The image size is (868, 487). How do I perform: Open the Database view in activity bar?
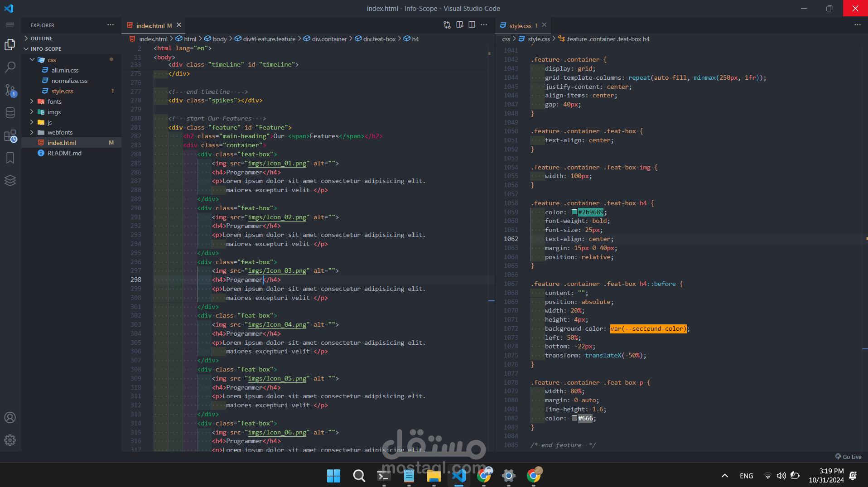click(10, 112)
